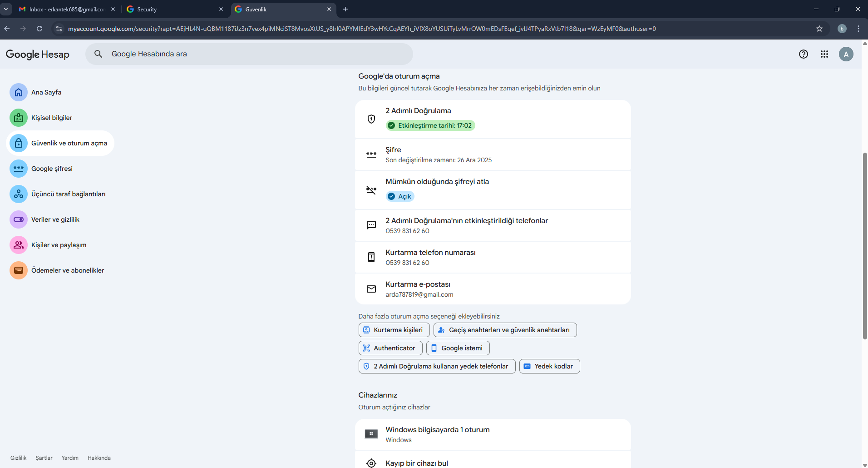Click the Kurtarma telefon numarası phone icon

(x=371, y=257)
